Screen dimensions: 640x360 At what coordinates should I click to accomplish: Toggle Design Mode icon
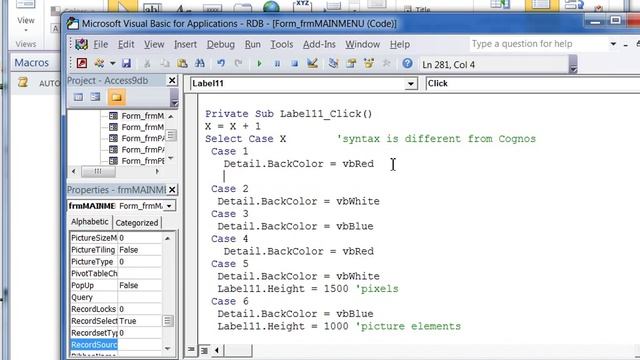tap(312, 63)
